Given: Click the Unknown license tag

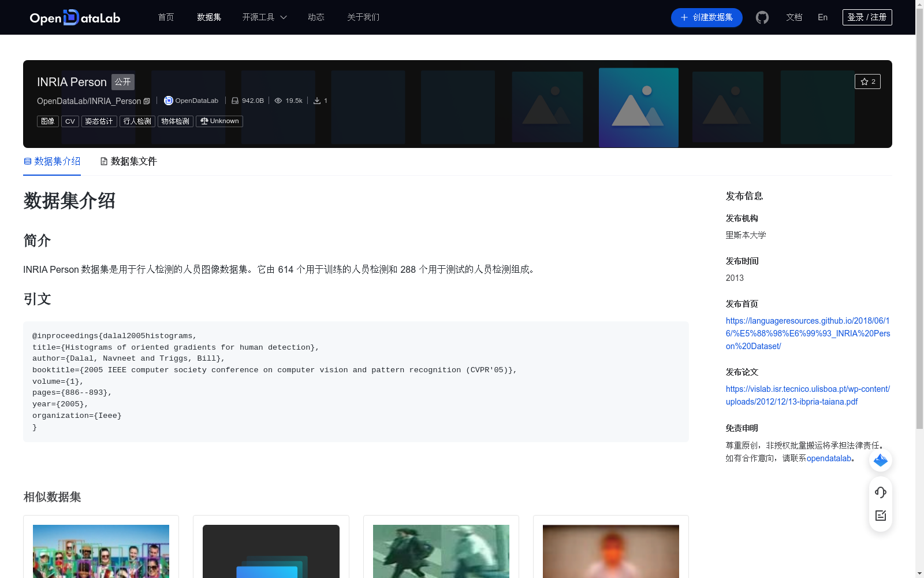Looking at the screenshot, I should click(x=219, y=121).
